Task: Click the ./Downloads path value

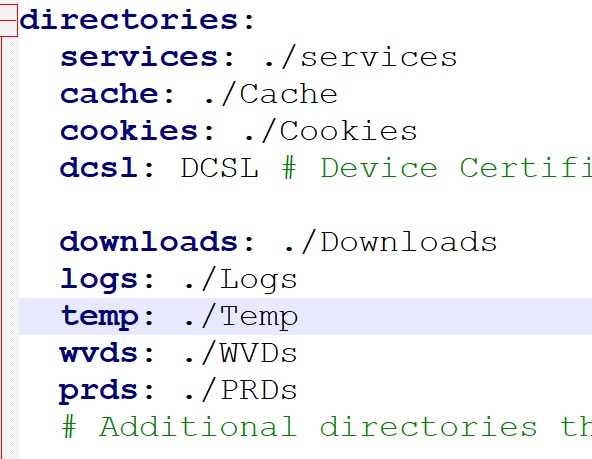Action: coord(390,242)
